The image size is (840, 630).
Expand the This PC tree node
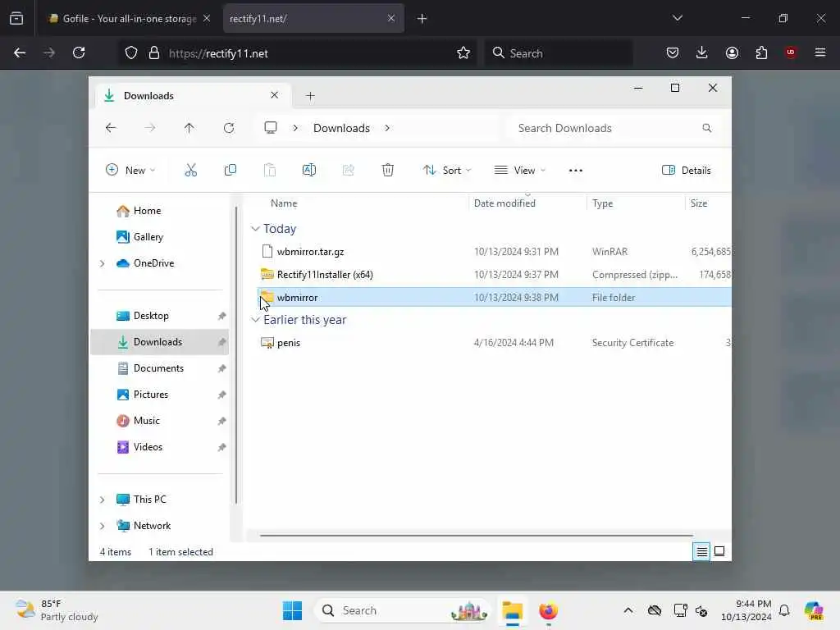[x=102, y=500]
